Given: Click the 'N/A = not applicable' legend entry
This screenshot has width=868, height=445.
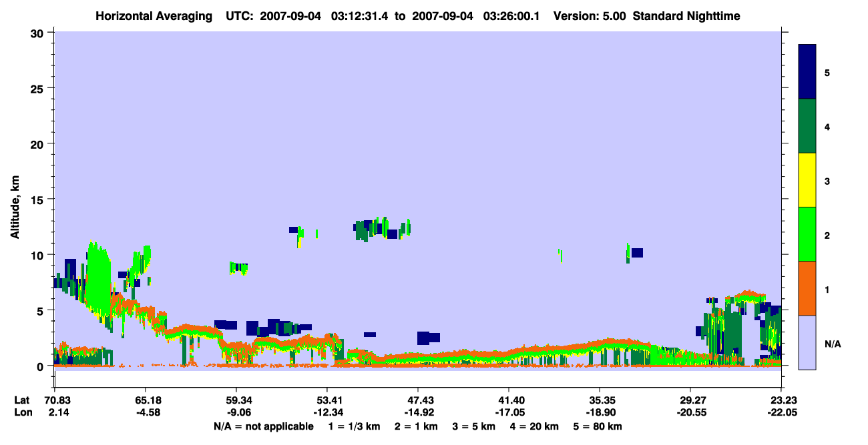Looking at the screenshot, I should click(x=263, y=426).
